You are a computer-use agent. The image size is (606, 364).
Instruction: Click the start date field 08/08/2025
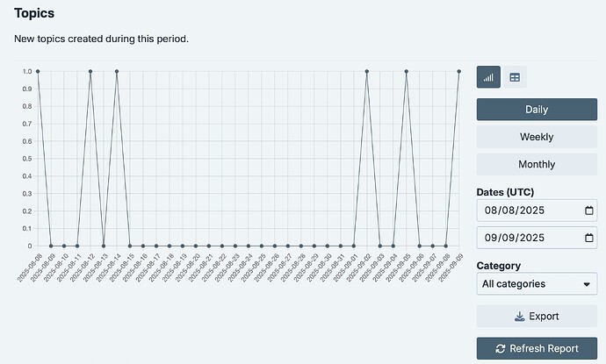click(537, 211)
